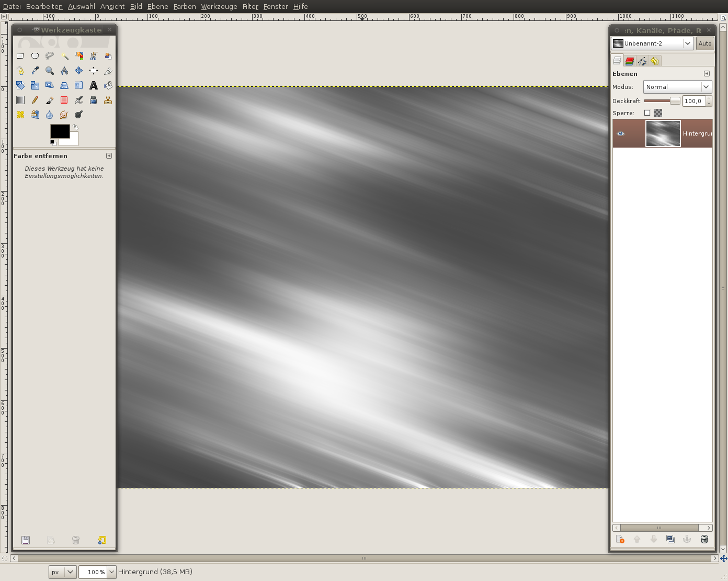Select the Move tool
The image size is (728, 581).
click(79, 71)
